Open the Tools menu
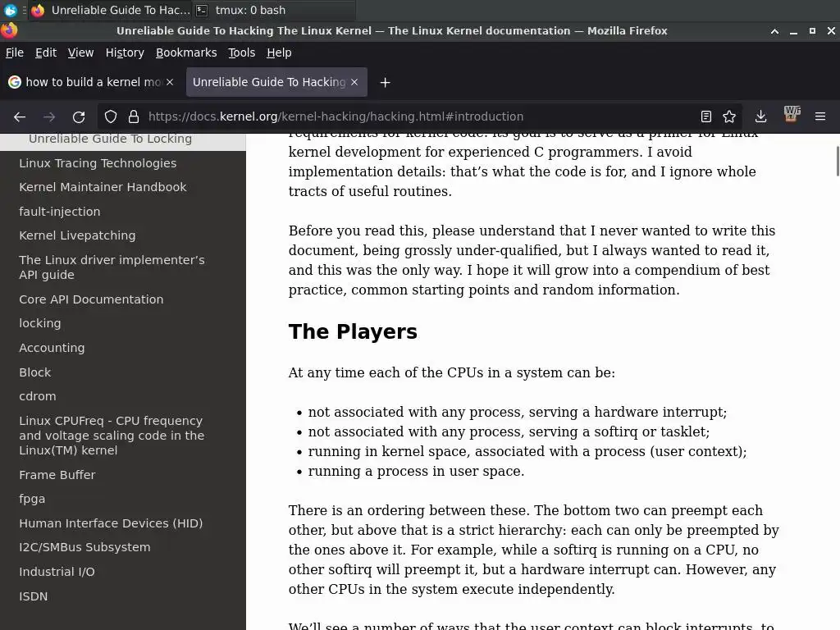Screen dimensions: 840x630 click(x=242, y=52)
